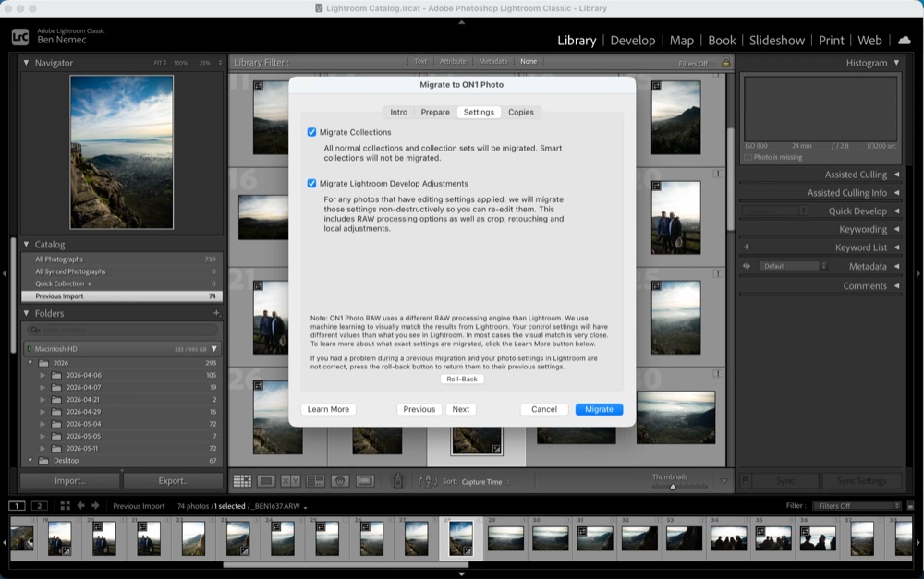Toggle filter switch at filmstrip end
Screen dimensions: 924x579
point(910,505)
